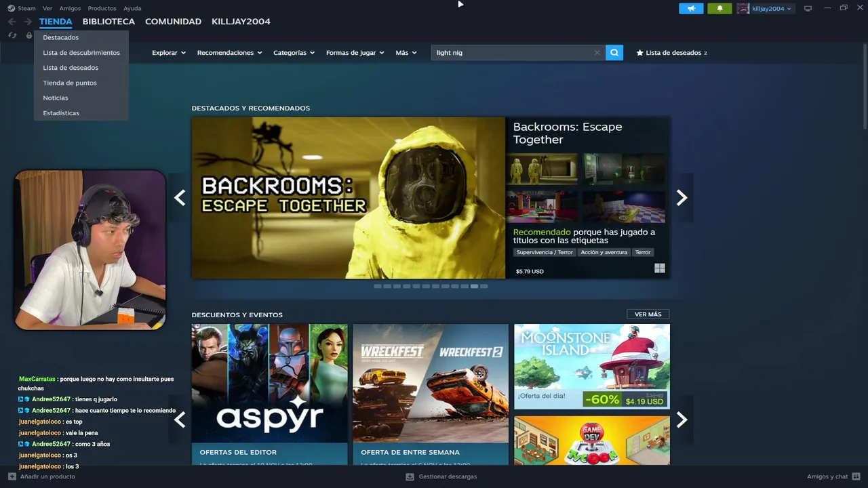Choose Lista de descubrimientos menu entry
The height and width of the screenshot is (488, 868).
[81, 52]
